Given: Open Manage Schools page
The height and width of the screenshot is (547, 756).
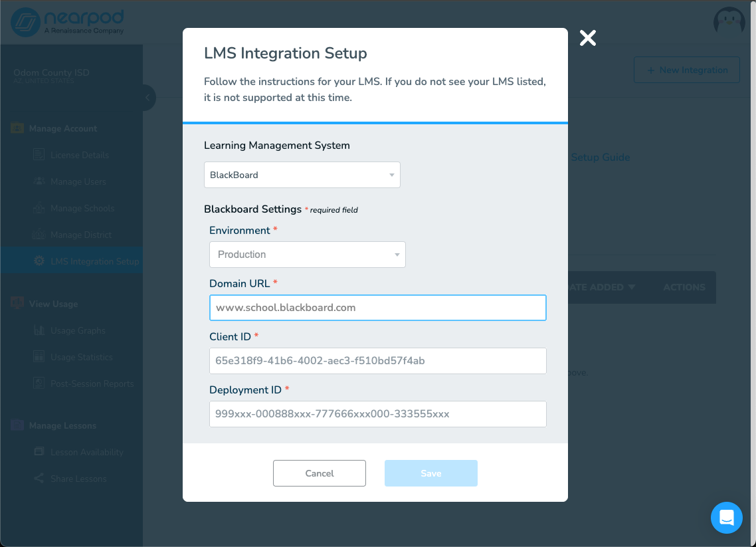Looking at the screenshot, I should [x=82, y=208].
